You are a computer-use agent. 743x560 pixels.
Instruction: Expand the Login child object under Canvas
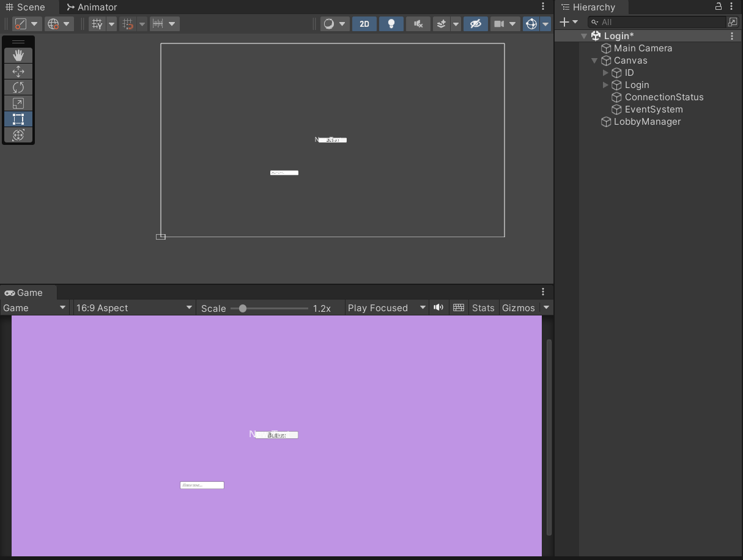click(605, 85)
